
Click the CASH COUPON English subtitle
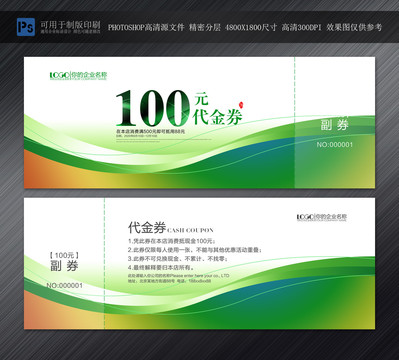pos(190,230)
